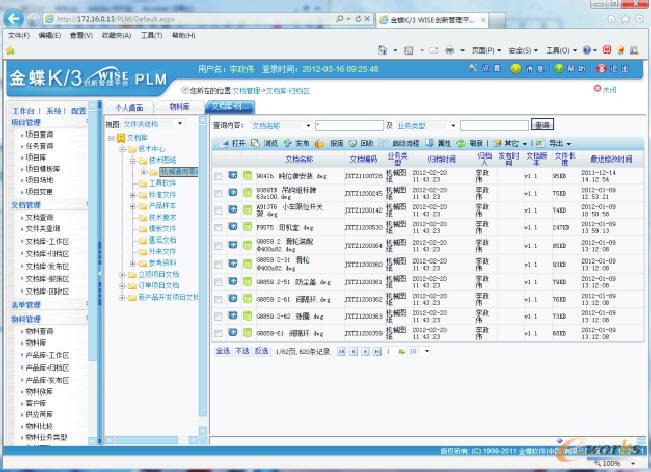Click the 全选 (select all) link
The image size is (651, 472).
point(223,351)
